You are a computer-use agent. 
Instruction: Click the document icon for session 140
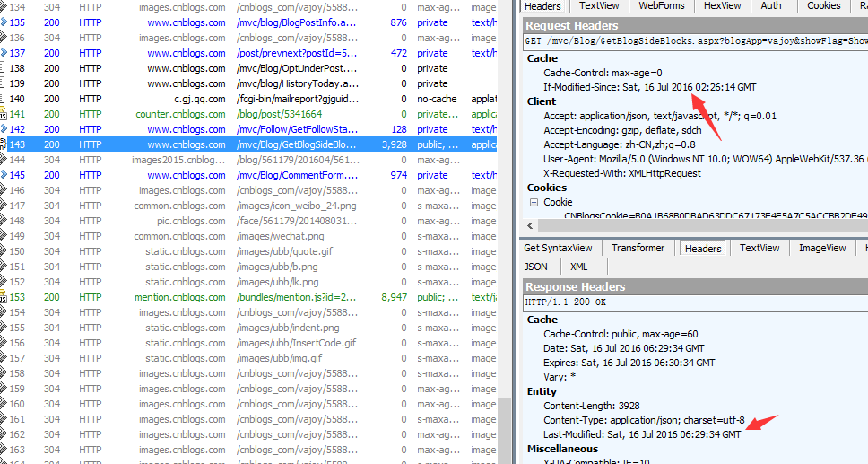pyautogui.click(x=4, y=99)
